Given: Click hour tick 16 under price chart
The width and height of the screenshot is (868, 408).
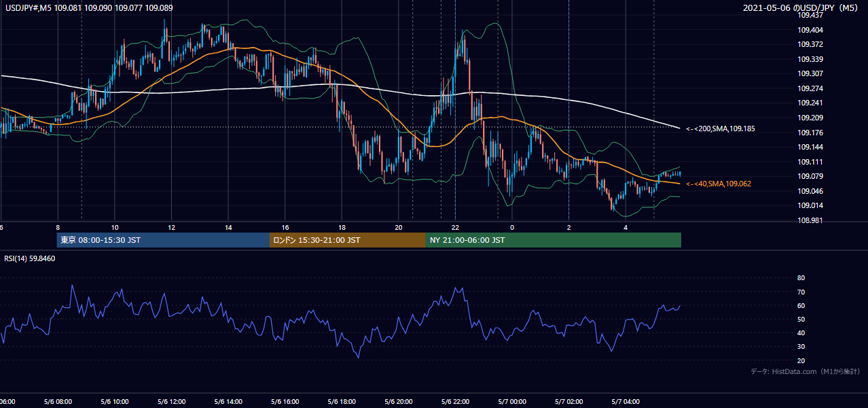Looking at the screenshot, I should pos(285,228).
